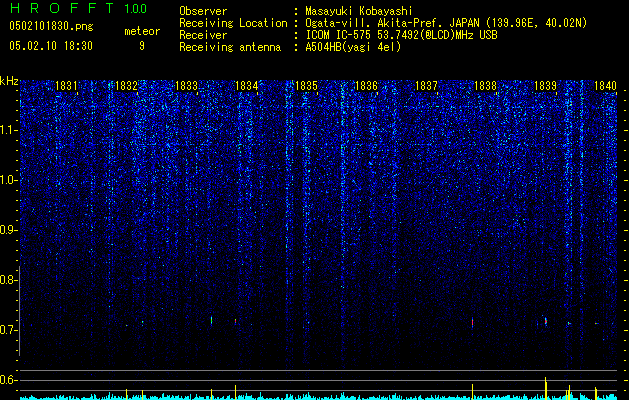
Task: Click the 0.8 kHz axis label
Action: coord(9,280)
